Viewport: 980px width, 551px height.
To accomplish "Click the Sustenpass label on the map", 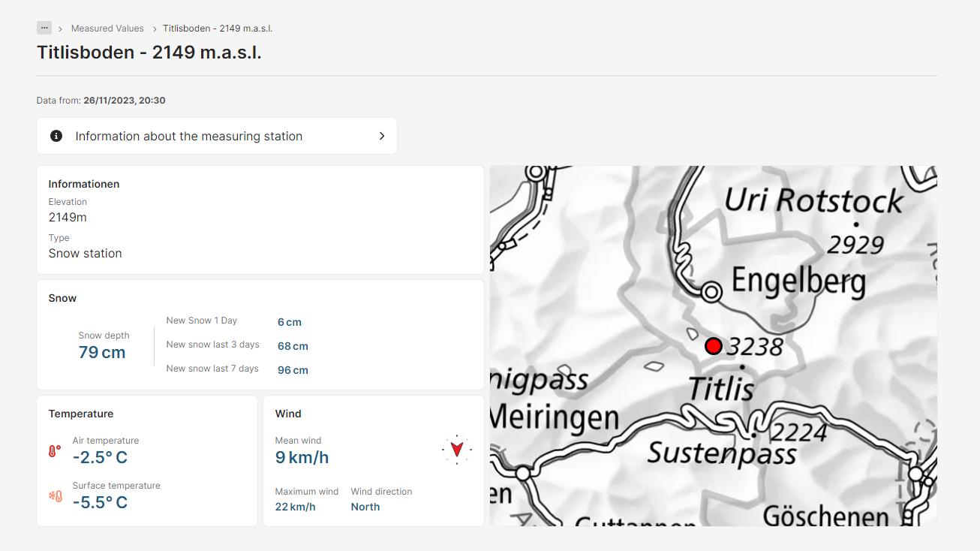I will pyautogui.click(x=721, y=453).
